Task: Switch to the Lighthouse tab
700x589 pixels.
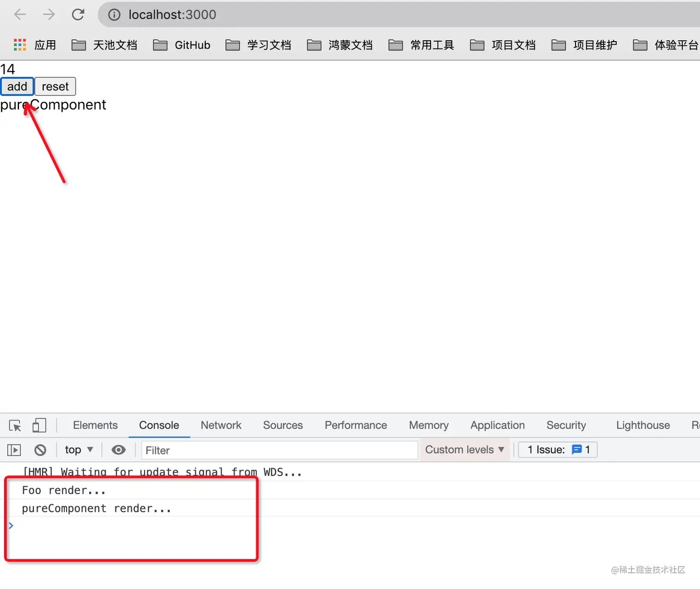Action: click(x=643, y=425)
